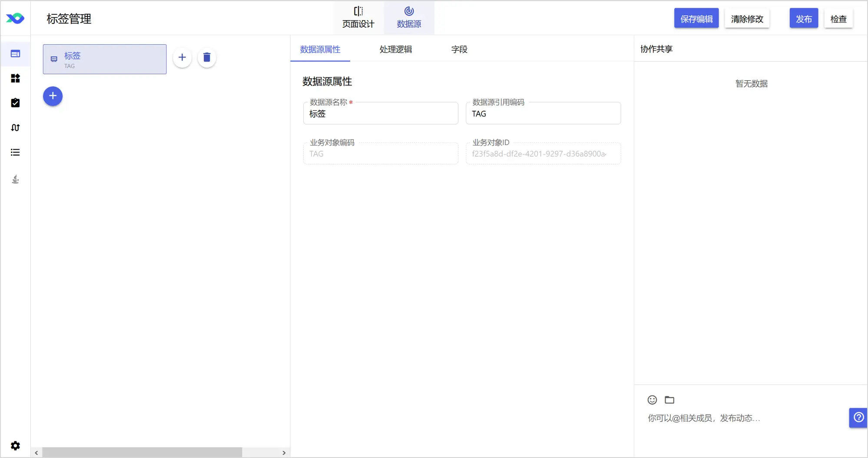Open the list view sidebar icon
This screenshot has width=868, height=458.
(15, 152)
